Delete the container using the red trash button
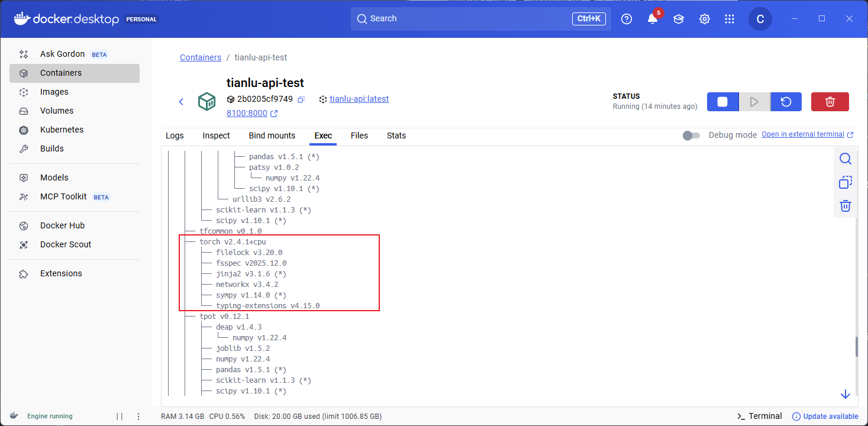 (830, 102)
